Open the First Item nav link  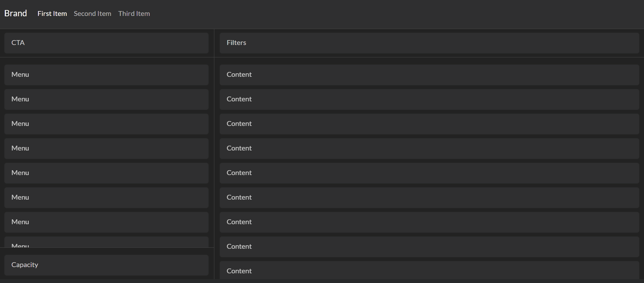point(52,13)
